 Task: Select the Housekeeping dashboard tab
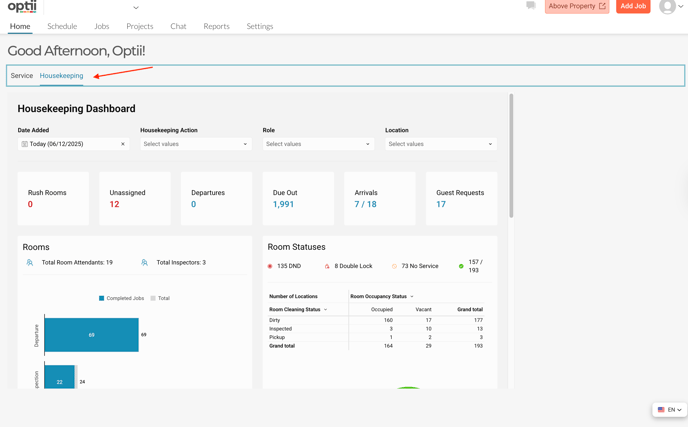(x=61, y=75)
